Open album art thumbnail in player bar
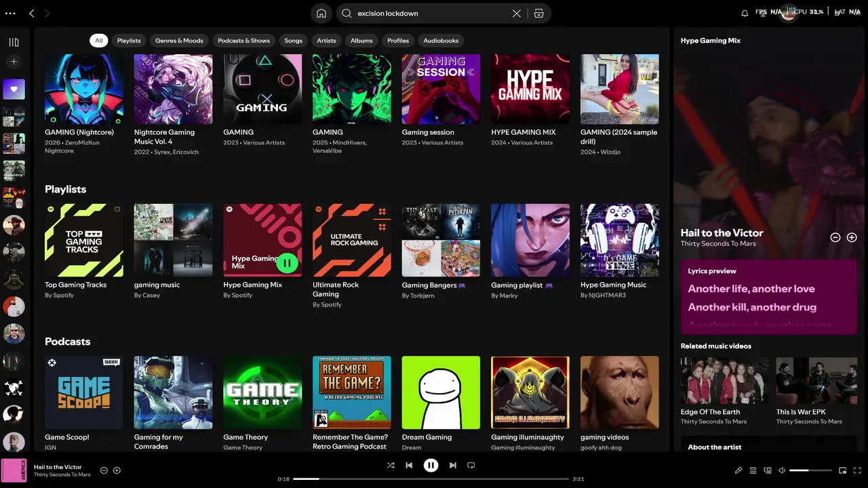Viewport: 868px width, 488px height. coord(14,470)
